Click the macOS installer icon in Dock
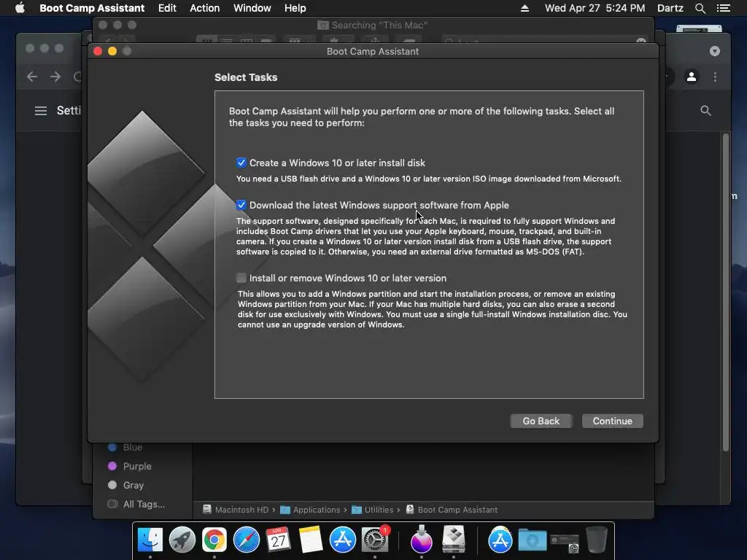Viewport: 747px width, 560px height. click(421, 540)
